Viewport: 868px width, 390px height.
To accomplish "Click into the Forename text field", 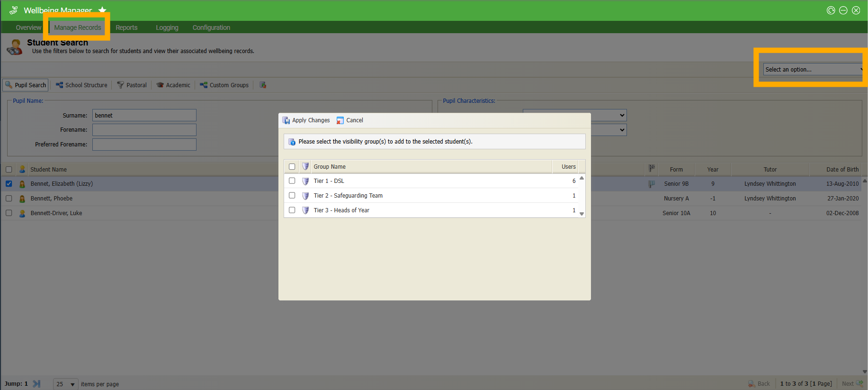I will 144,130.
